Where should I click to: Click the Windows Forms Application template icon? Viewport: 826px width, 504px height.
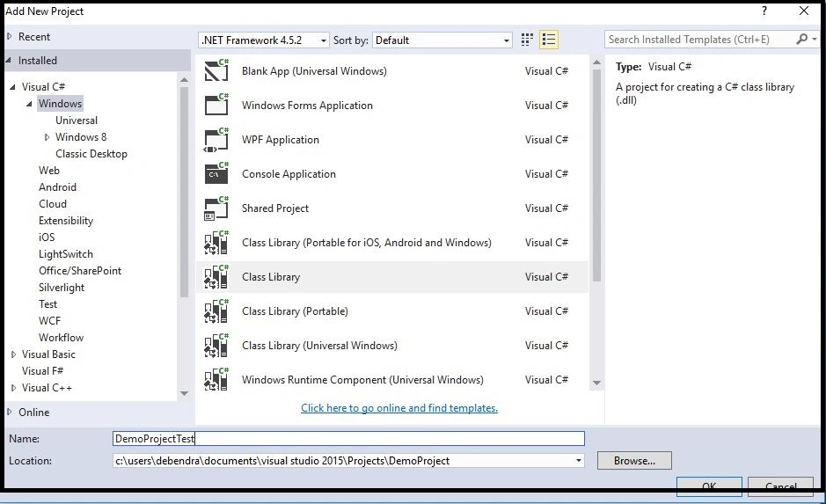216,105
